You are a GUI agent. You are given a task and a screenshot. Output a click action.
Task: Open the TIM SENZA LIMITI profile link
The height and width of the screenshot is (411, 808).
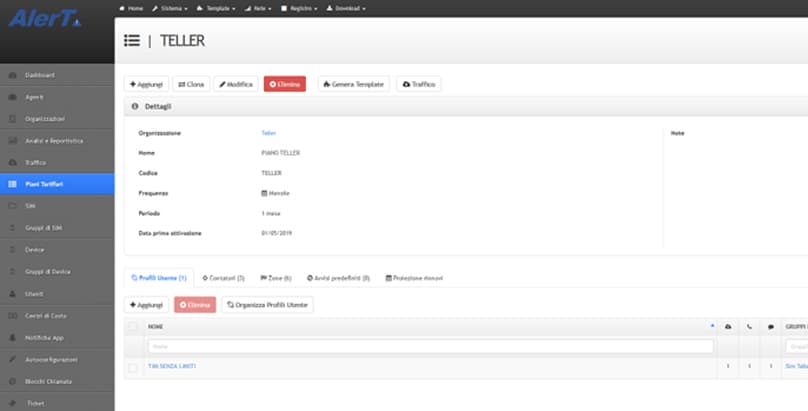[x=172, y=366]
